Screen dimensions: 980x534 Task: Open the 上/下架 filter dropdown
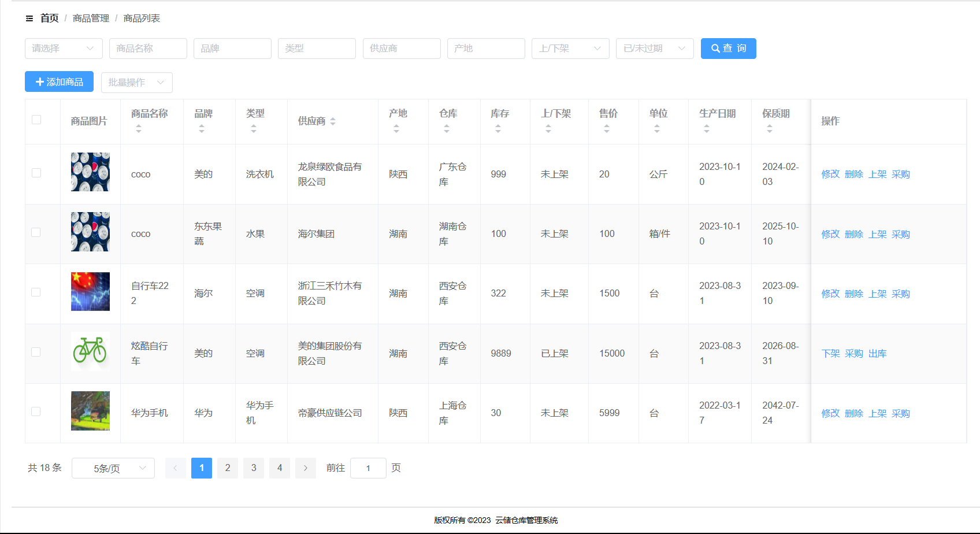(570, 49)
